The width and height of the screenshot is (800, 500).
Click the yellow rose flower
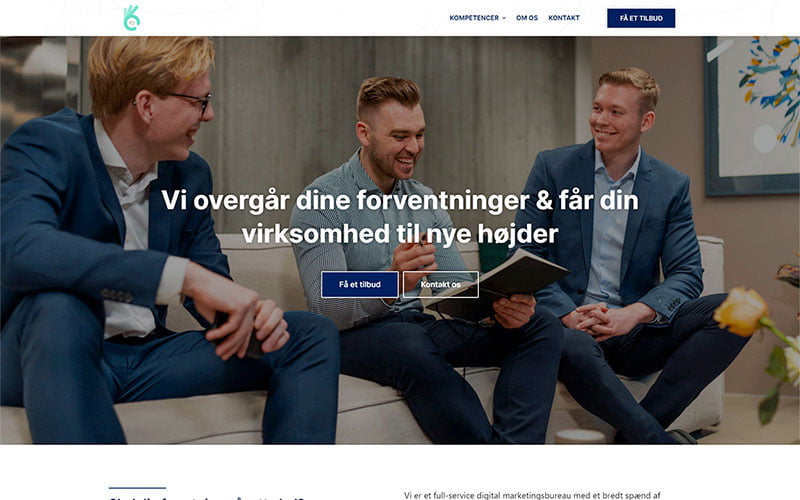(741, 311)
